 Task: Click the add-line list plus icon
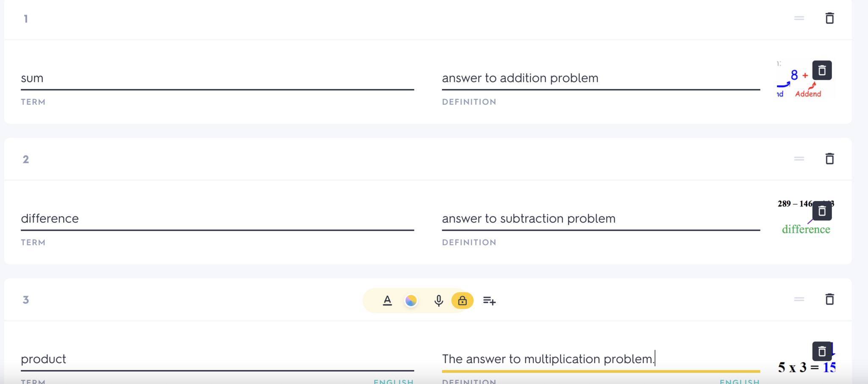pos(489,300)
